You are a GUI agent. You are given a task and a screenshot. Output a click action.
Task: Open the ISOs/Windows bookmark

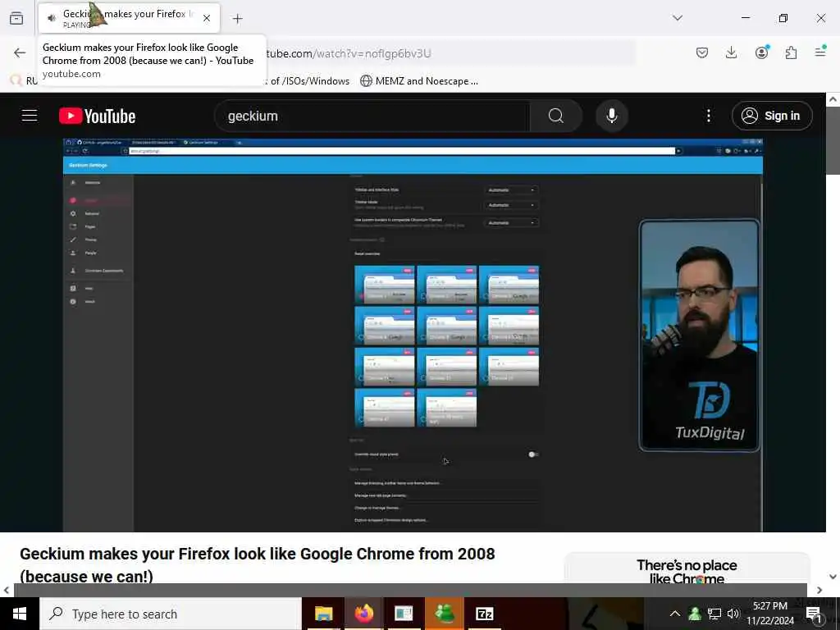tap(309, 81)
